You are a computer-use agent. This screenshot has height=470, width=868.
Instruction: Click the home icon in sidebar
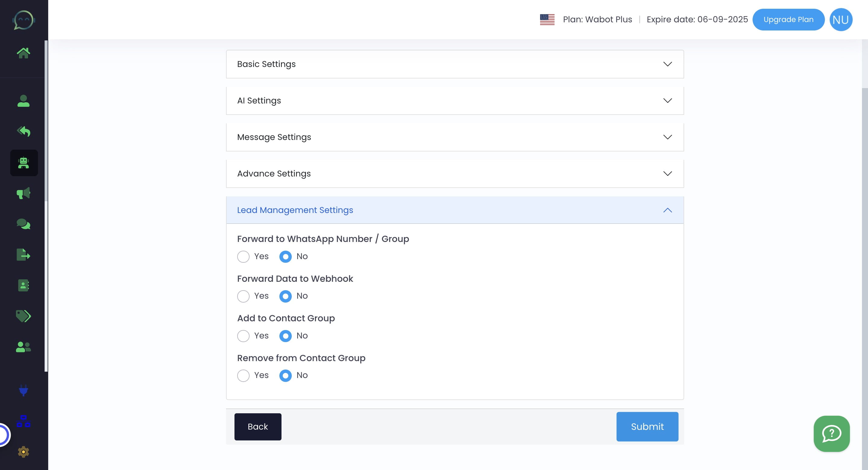tap(23, 52)
